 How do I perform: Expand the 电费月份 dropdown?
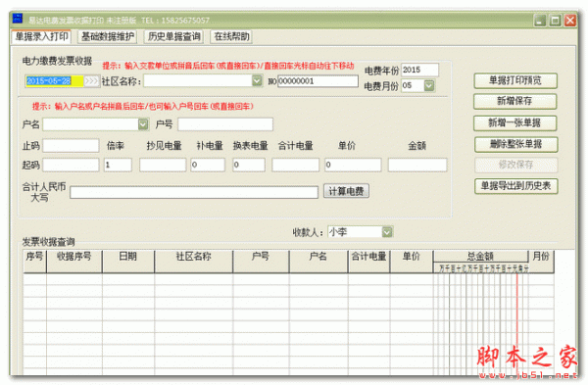429,86
